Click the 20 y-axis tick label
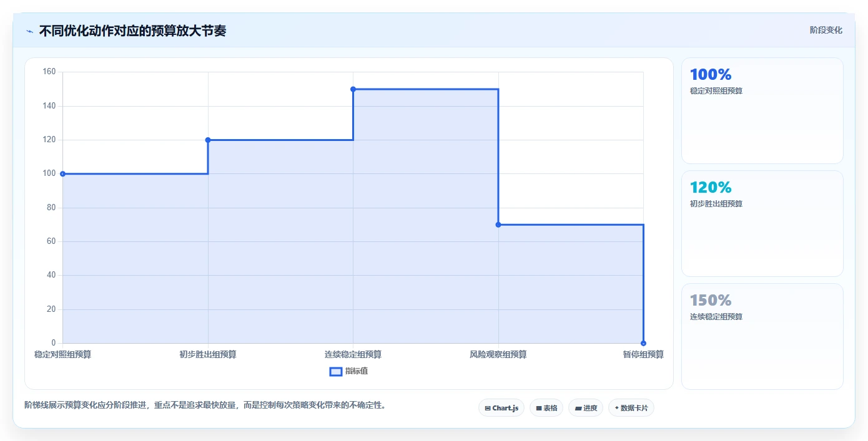 click(x=51, y=309)
